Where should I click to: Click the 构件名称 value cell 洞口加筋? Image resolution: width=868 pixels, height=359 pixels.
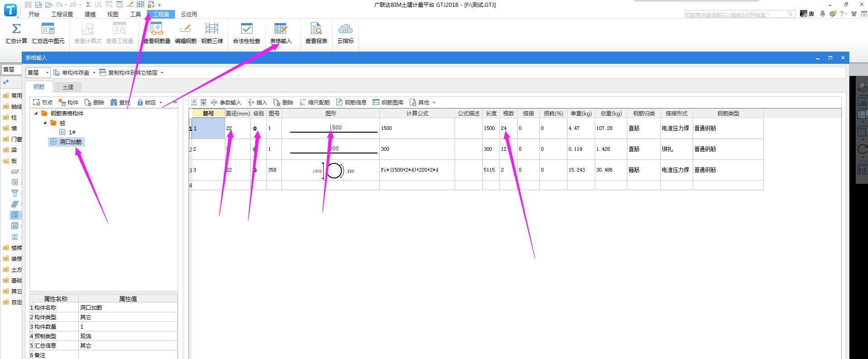click(x=128, y=307)
